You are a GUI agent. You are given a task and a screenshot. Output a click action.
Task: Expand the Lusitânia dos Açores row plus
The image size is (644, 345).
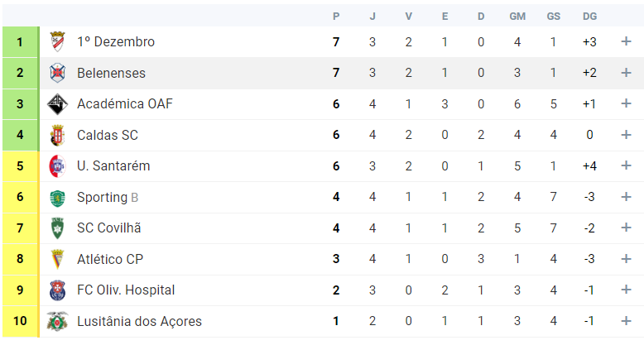[x=626, y=321]
